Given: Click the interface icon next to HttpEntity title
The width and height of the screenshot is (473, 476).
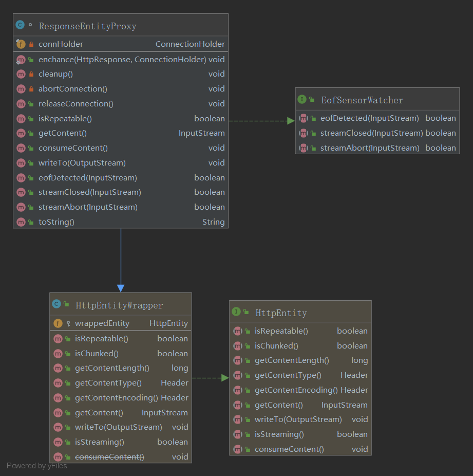Looking at the screenshot, I should click(236, 312).
